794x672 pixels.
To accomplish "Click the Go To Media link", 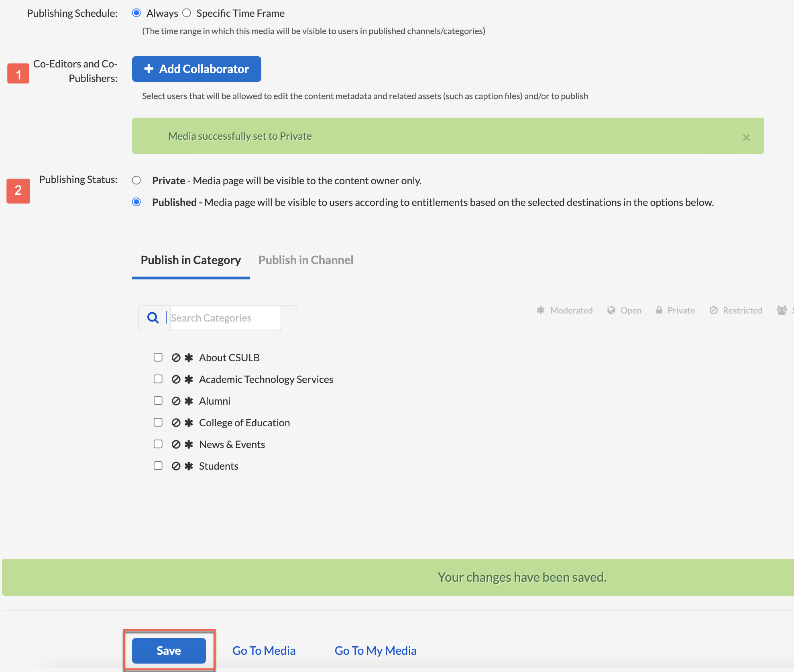I will click(264, 650).
